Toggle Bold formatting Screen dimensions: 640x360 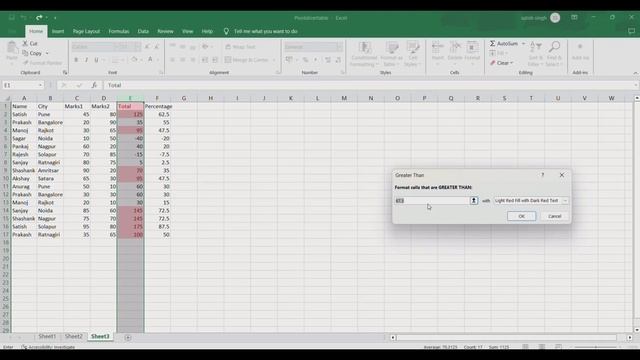[76, 60]
